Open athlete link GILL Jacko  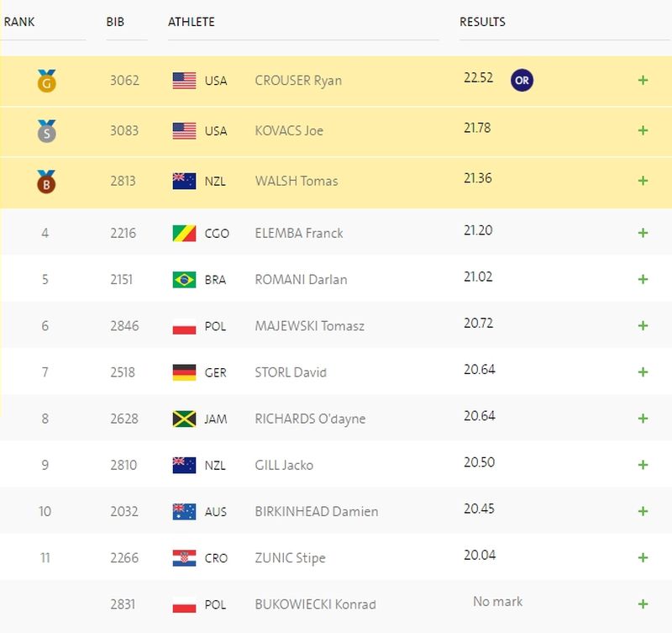284,466
